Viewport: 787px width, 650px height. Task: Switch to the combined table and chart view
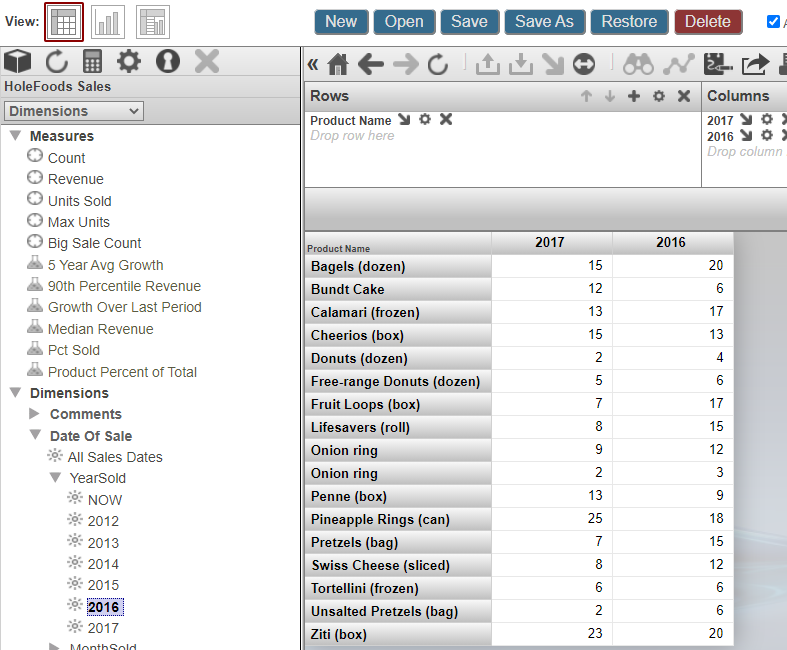point(153,22)
